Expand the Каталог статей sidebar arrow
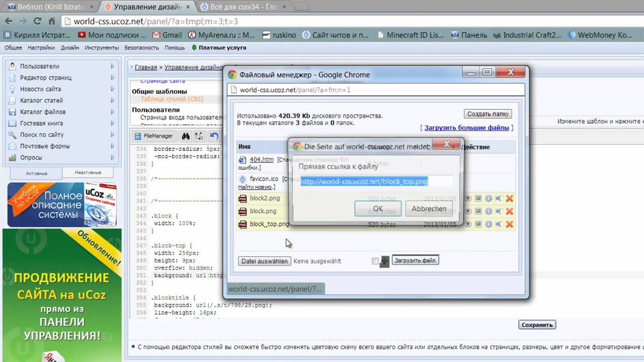The height and width of the screenshot is (362, 644). (113, 101)
